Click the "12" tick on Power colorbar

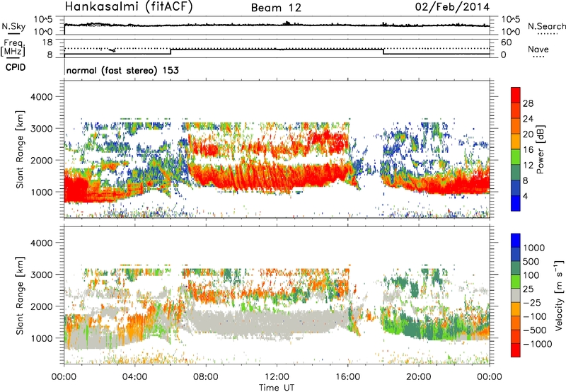click(x=528, y=166)
